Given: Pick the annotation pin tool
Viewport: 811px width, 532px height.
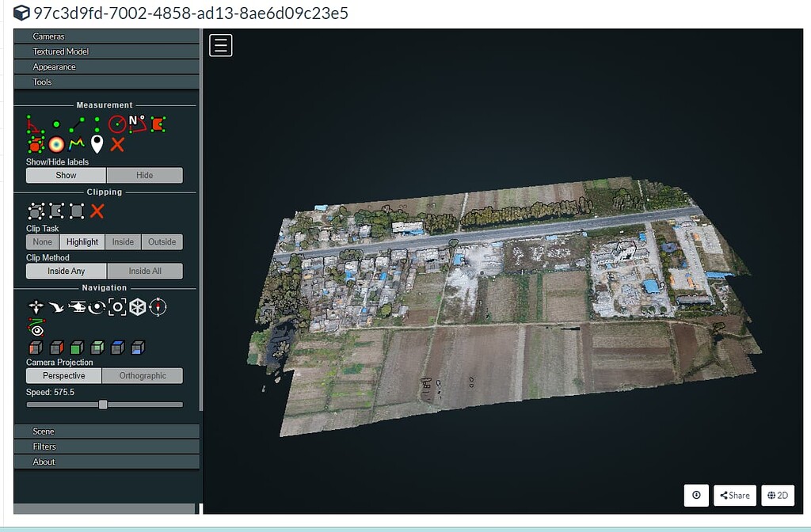Looking at the screenshot, I should pos(97,145).
